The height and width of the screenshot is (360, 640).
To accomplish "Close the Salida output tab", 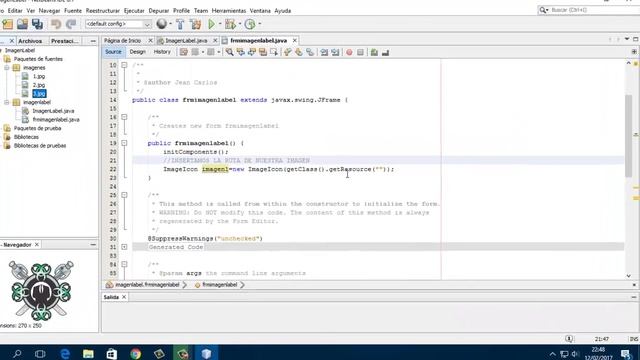I will [124, 297].
